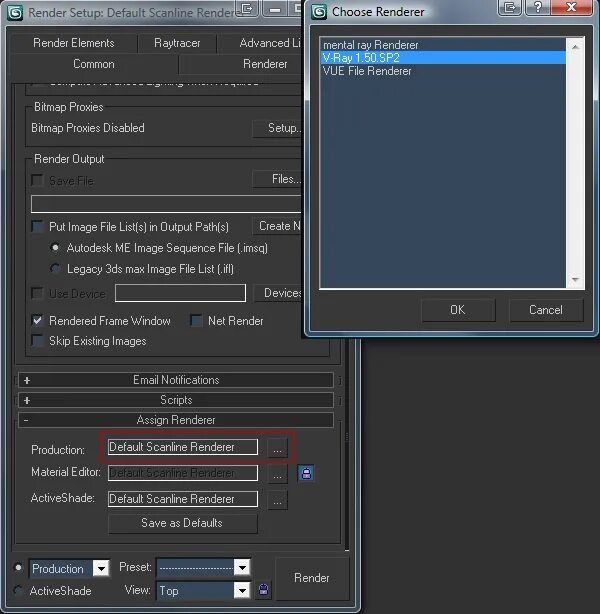Expand the Email Notifications rollout
This screenshot has width=600, height=614.
point(176,380)
